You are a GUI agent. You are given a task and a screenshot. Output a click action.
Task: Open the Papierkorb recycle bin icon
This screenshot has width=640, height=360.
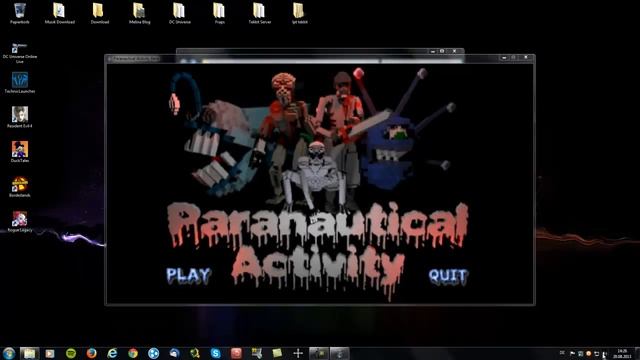coord(20,13)
